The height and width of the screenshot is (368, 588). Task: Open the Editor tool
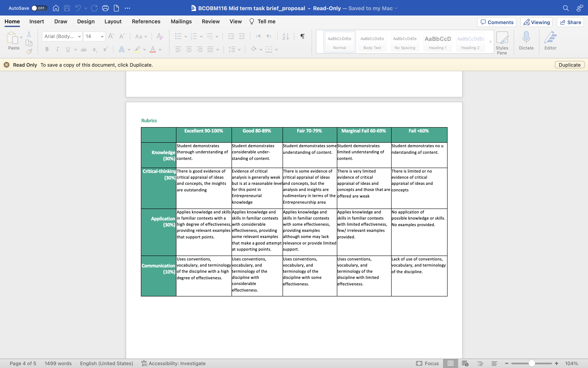550,40
